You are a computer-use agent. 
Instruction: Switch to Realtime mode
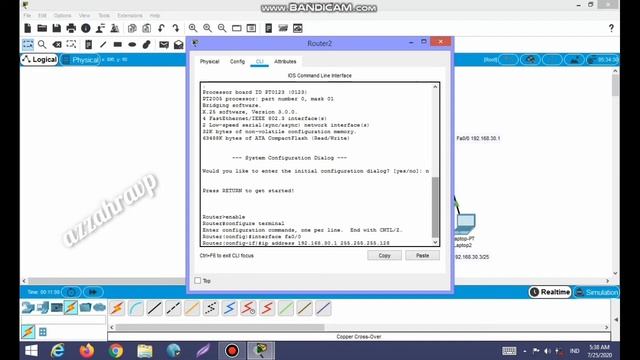tap(550, 292)
